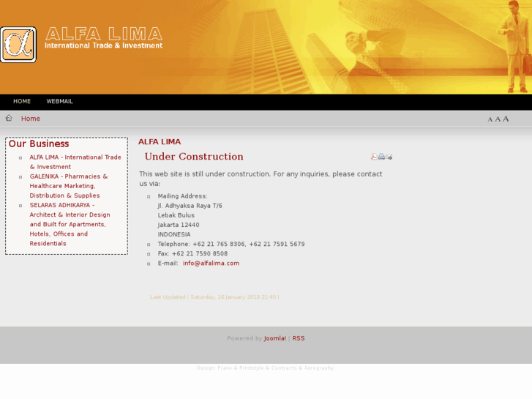Click the print article icon
Image resolution: width=532 pixels, height=399 pixels.
(x=381, y=157)
